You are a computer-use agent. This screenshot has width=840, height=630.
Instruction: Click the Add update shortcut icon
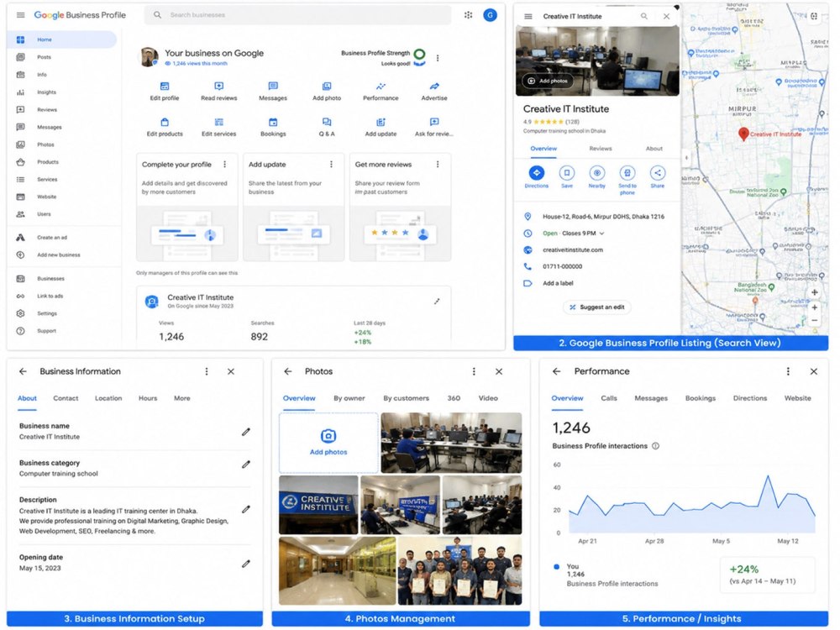(381, 122)
